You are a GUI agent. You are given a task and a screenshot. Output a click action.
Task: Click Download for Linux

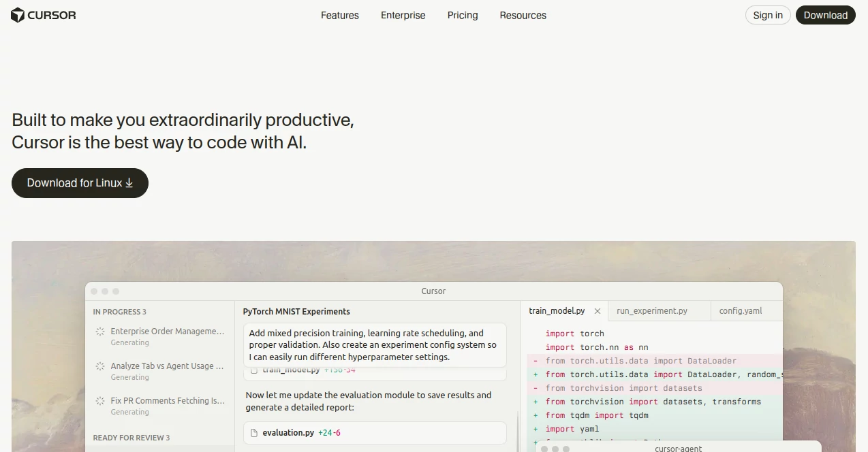tap(80, 182)
